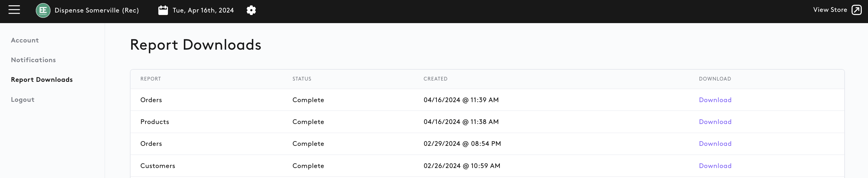Download the Products report
The height and width of the screenshot is (178, 868).
coord(715,122)
